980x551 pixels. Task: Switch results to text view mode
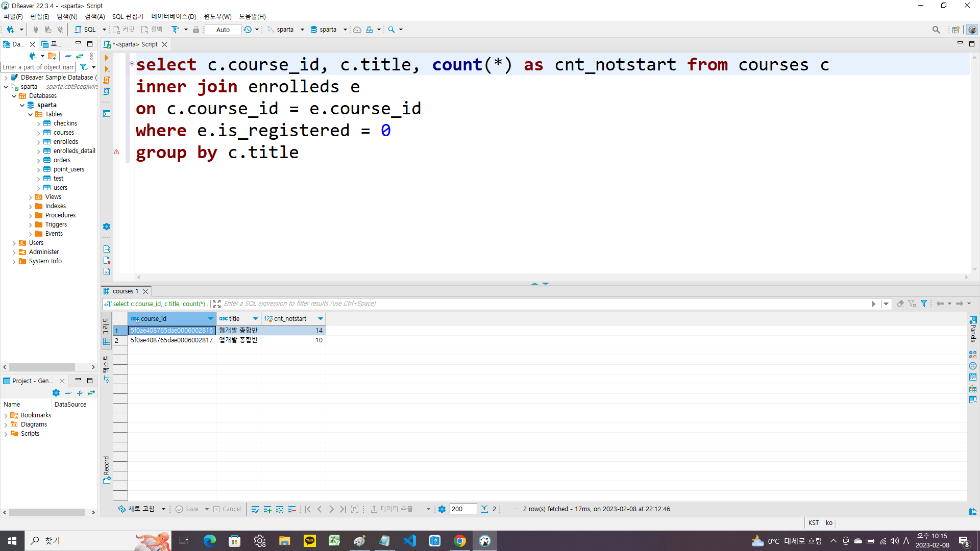click(x=106, y=368)
